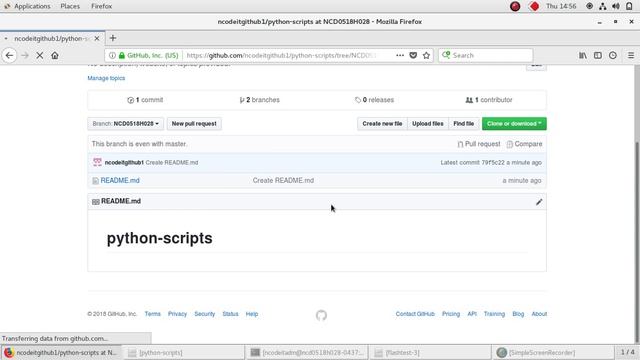Click the ncodeitgithub1 avatar image

(x=97, y=162)
